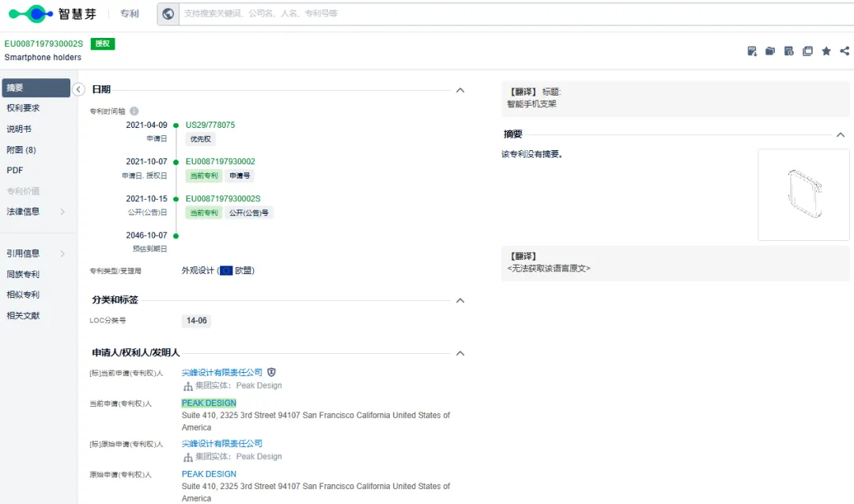Click the 优先权 tag
The width and height of the screenshot is (854, 504).
click(x=200, y=139)
